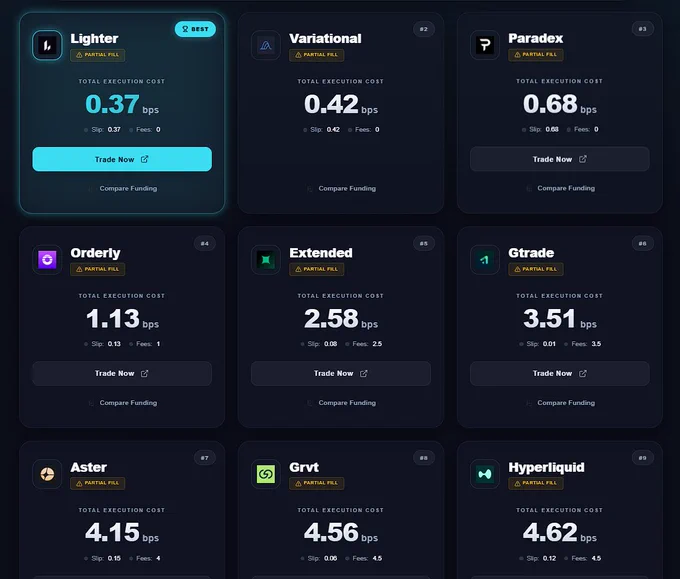Click the #5 rank badge on Extended
The image size is (680, 579).
424,243
